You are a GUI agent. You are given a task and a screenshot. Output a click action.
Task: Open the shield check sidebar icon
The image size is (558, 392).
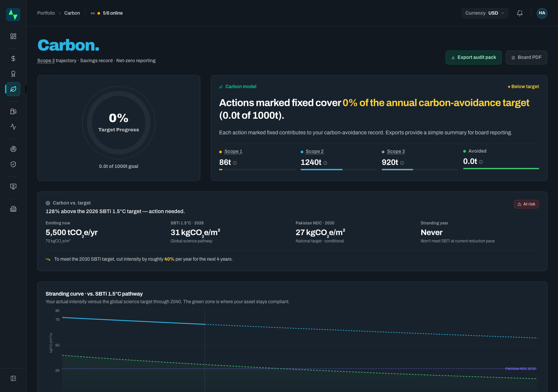(13, 164)
